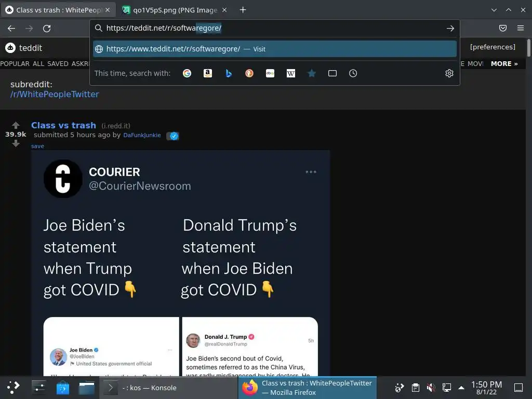Image resolution: width=532 pixels, height=399 pixels.
Task: Search this time with Bing
Action: (229, 73)
